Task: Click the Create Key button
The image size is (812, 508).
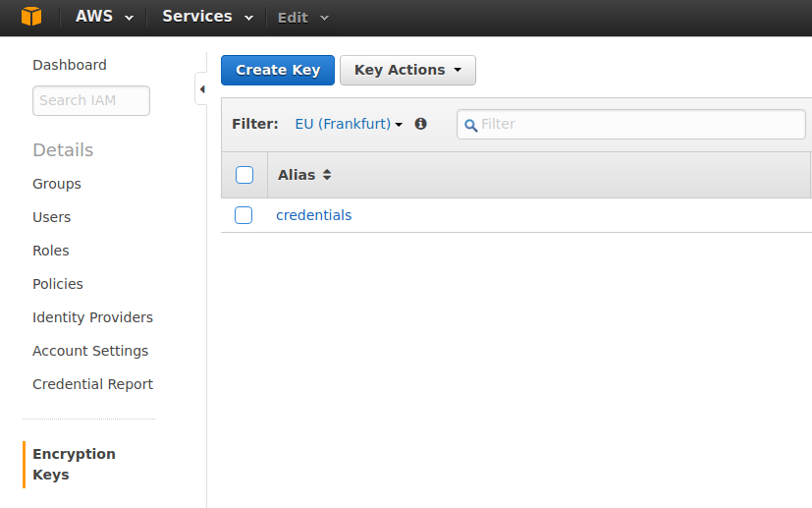Action: 278,70
